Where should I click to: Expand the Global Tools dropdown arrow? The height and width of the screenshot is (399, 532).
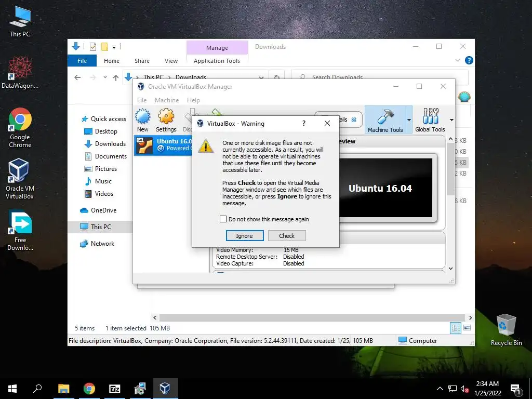451,120
